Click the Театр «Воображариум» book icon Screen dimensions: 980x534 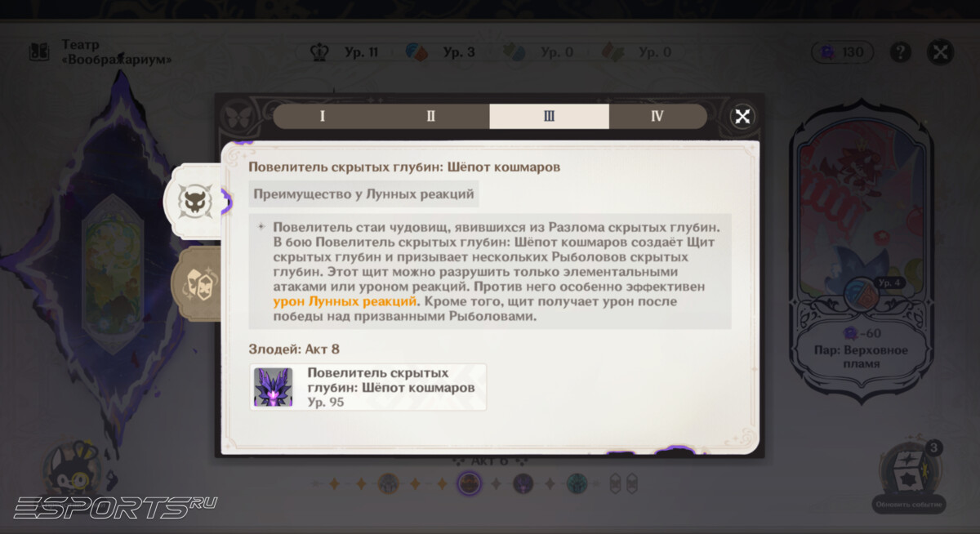point(39,52)
